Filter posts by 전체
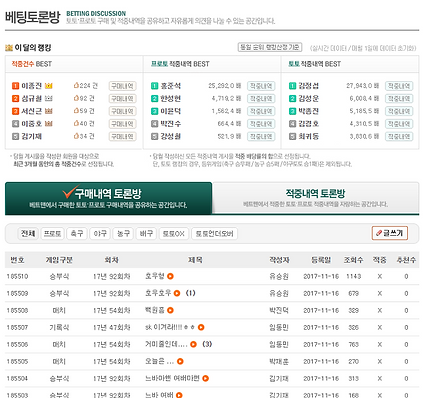The width and height of the screenshot is (427, 398). tap(28, 233)
